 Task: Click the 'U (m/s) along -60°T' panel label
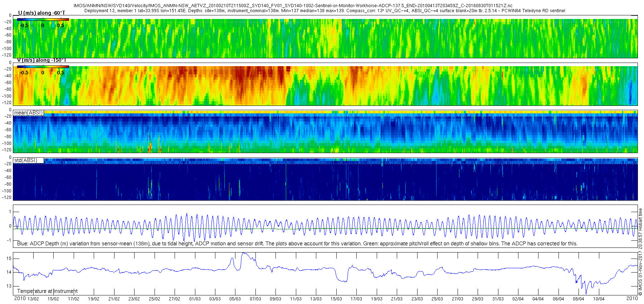[42, 13]
